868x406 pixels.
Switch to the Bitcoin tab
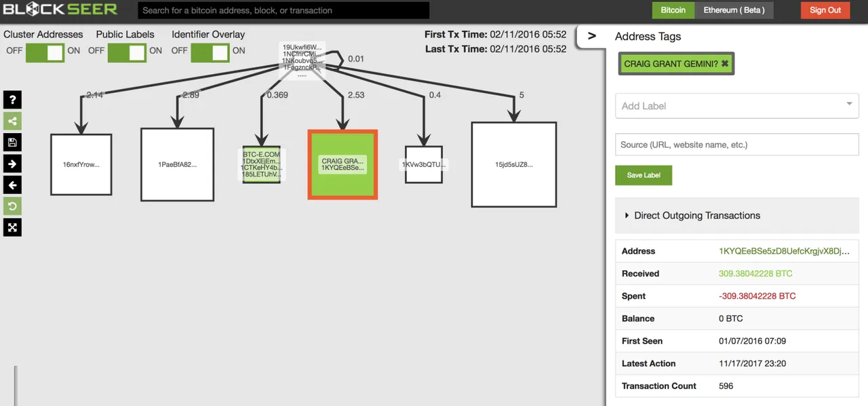point(673,10)
